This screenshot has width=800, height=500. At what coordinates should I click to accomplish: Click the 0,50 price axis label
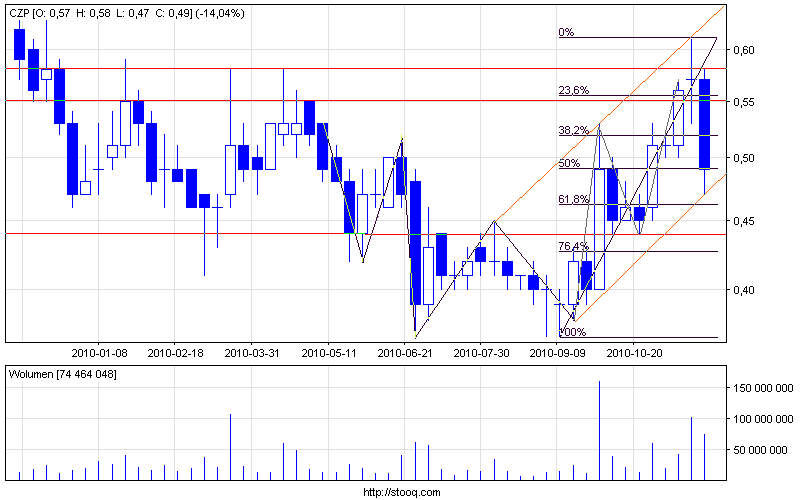point(744,158)
